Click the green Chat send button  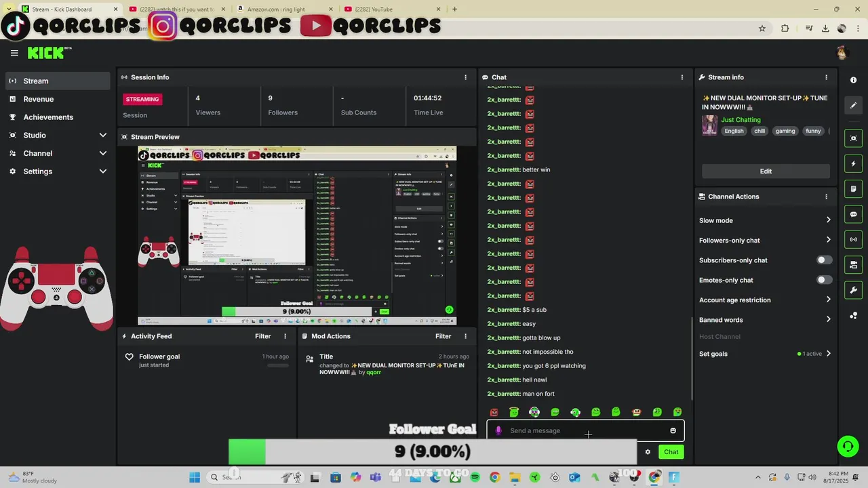[671, 452]
